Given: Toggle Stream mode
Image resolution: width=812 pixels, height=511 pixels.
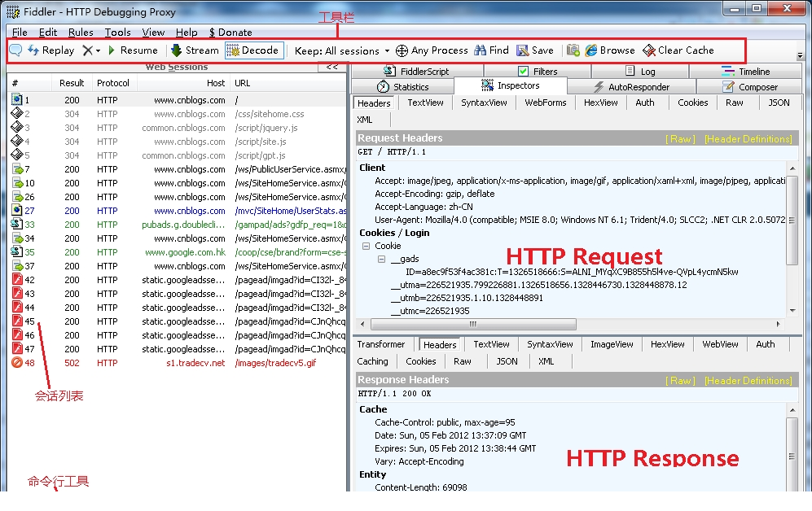Looking at the screenshot, I should (x=195, y=50).
